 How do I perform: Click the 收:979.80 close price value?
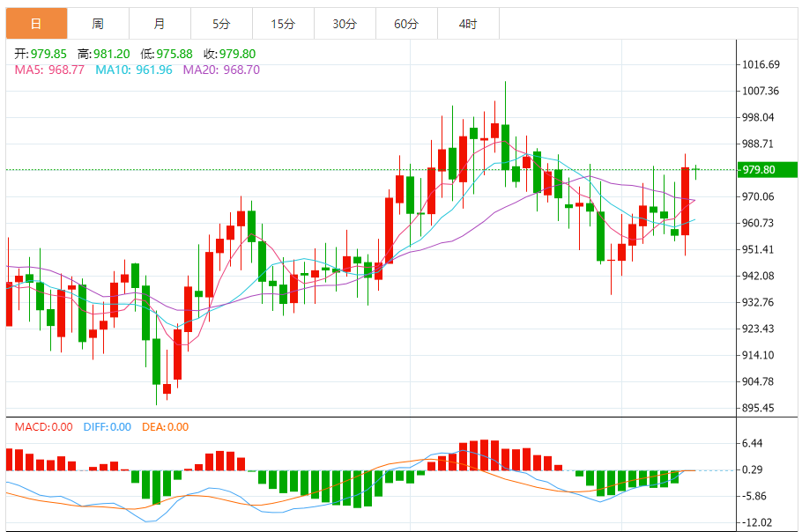pyautogui.click(x=230, y=54)
